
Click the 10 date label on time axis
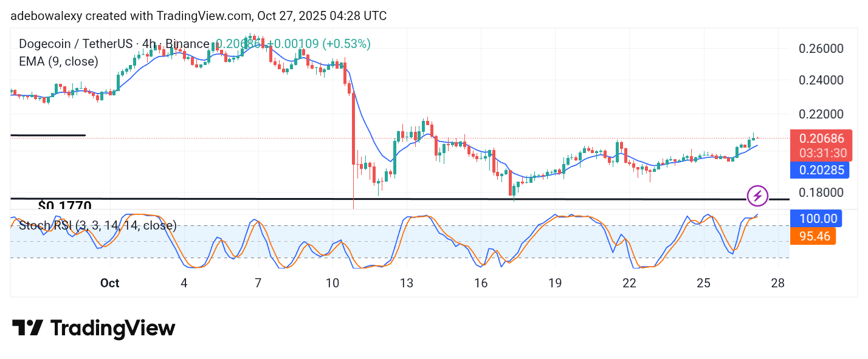pyautogui.click(x=332, y=283)
